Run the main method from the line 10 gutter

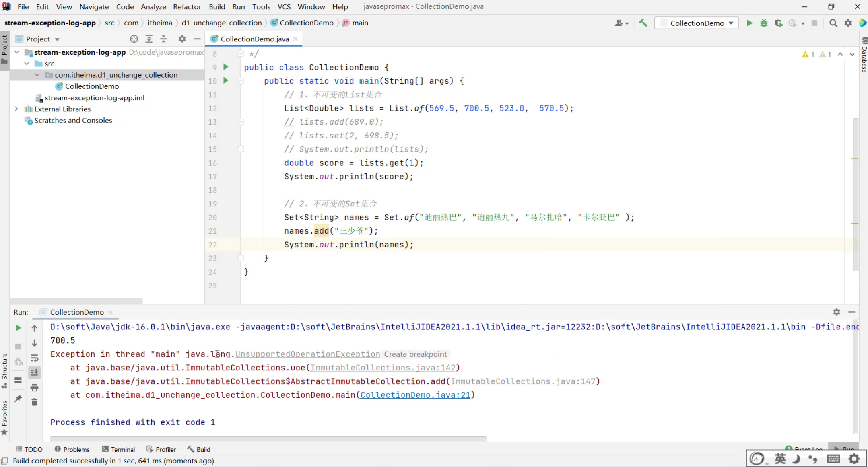[x=226, y=80]
